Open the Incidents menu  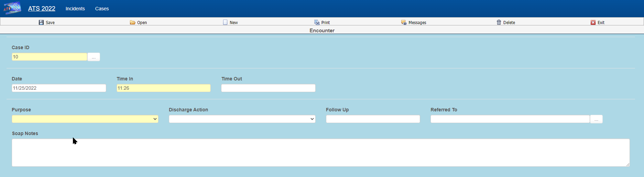coord(75,9)
